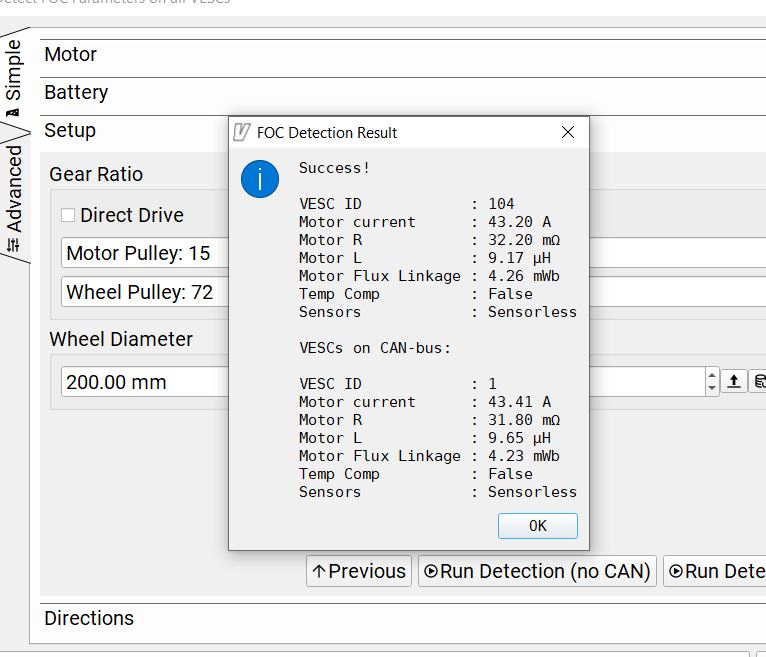This screenshot has width=766, height=657.
Task: Click the Motor R 32.20 mΩ value
Action: [524, 240]
